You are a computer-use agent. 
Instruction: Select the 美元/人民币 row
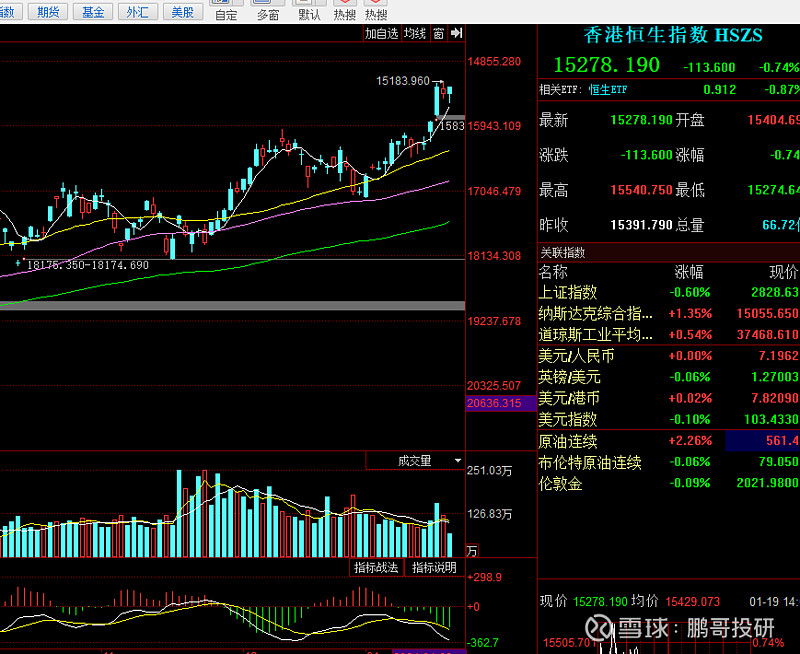668,356
